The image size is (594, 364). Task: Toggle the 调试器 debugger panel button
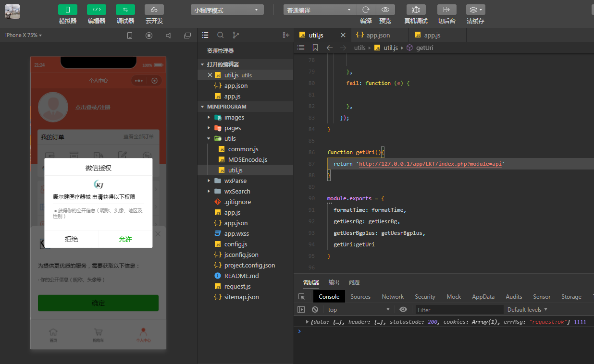tap(125, 10)
